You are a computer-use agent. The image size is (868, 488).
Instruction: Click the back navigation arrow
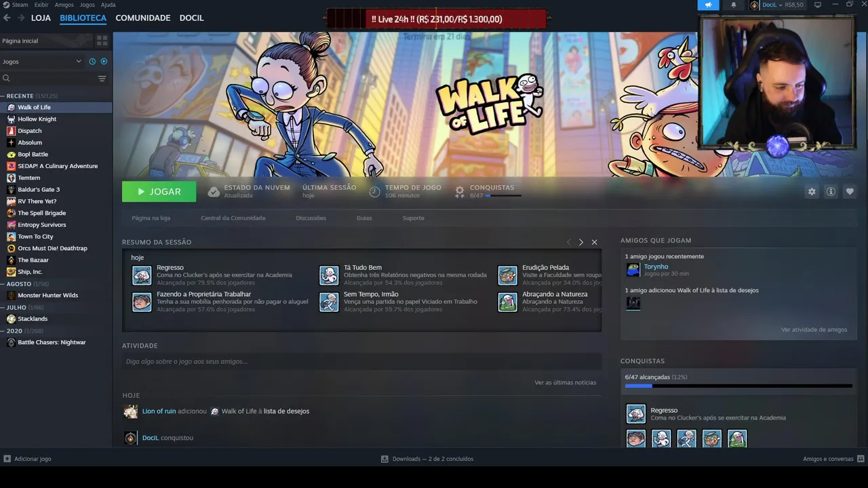pos(7,18)
